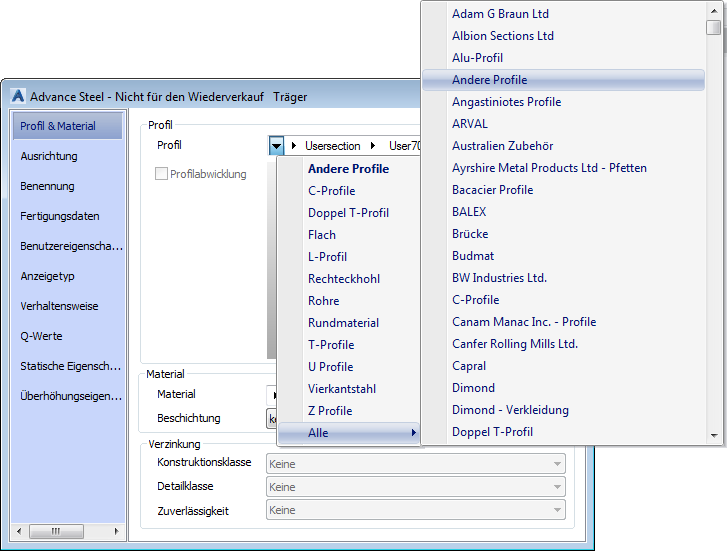Select Albion Sections Ltd
This screenshot has height=551, width=727.
(563, 36)
